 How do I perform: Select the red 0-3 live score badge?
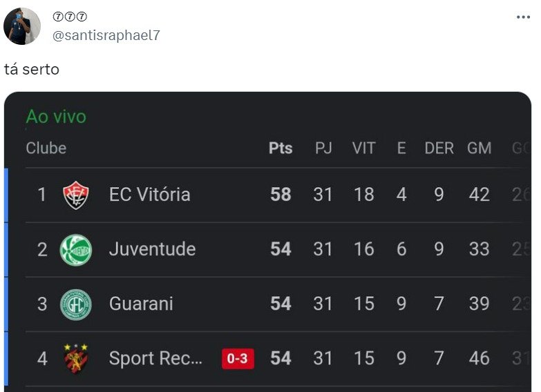(238, 359)
